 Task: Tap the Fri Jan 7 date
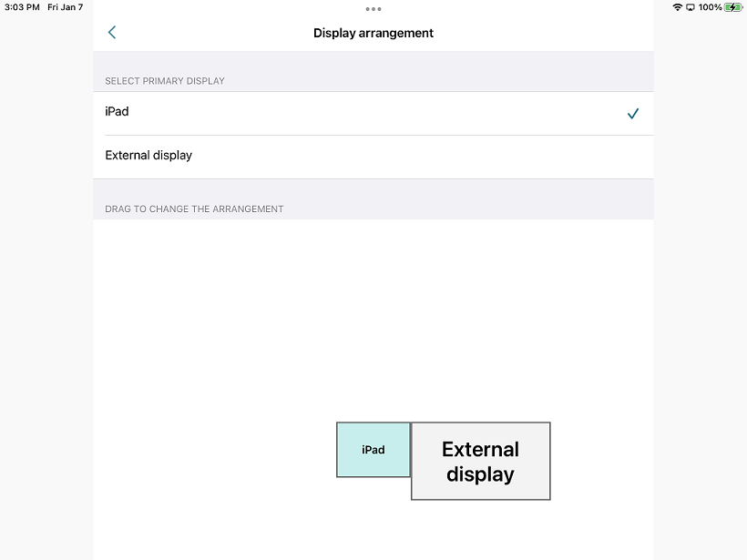click(66, 7)
